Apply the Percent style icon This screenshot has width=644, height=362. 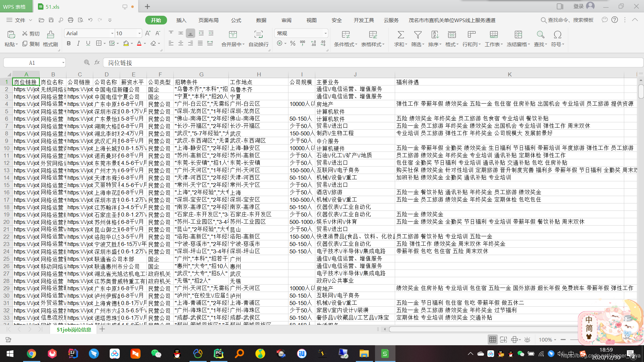click(x=292, y=43)
